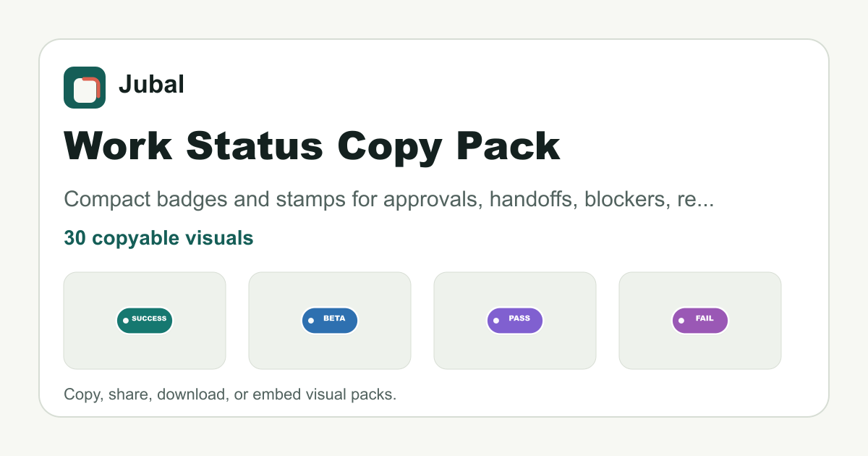Open the PASS badge preview tile
This screenshot has height=456, width=868.
tap(515, 321)
